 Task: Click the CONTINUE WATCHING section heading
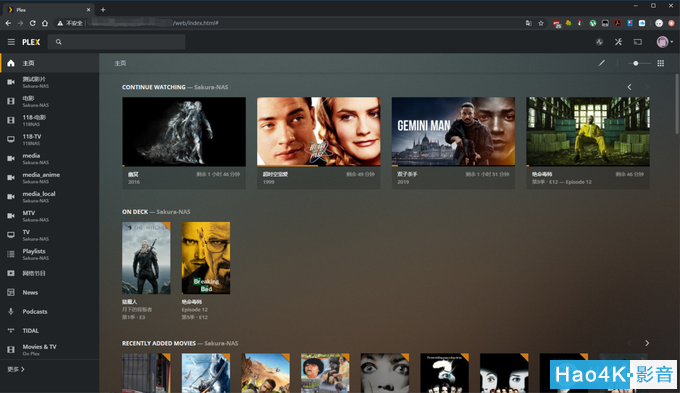pyautogui.click(x=154, y=87)
